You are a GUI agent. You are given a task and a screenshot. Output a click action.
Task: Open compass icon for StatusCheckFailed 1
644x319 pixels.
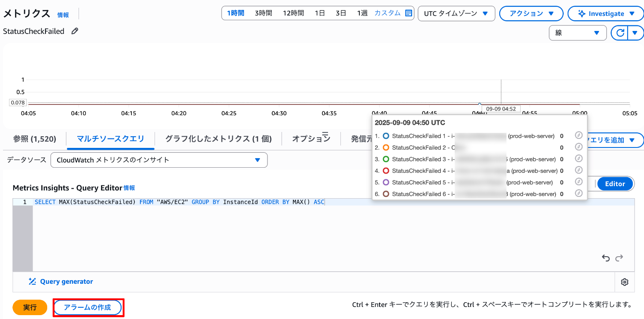(578, 135)
